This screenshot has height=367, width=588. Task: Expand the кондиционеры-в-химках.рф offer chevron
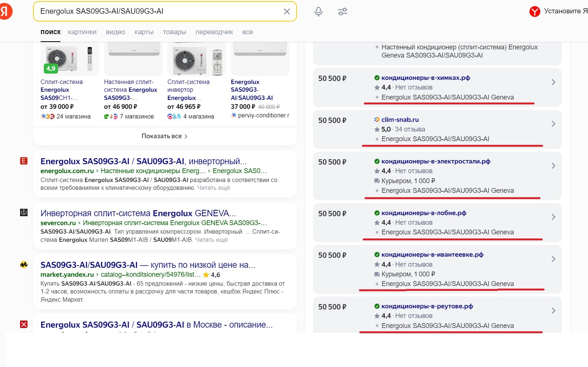(553, 82)
